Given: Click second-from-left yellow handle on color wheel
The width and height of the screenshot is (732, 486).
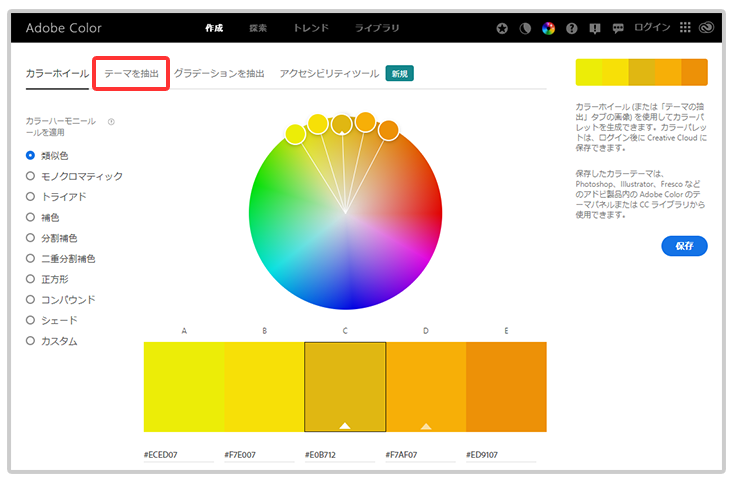Looking at the screenshot, I should click(318, 124).
